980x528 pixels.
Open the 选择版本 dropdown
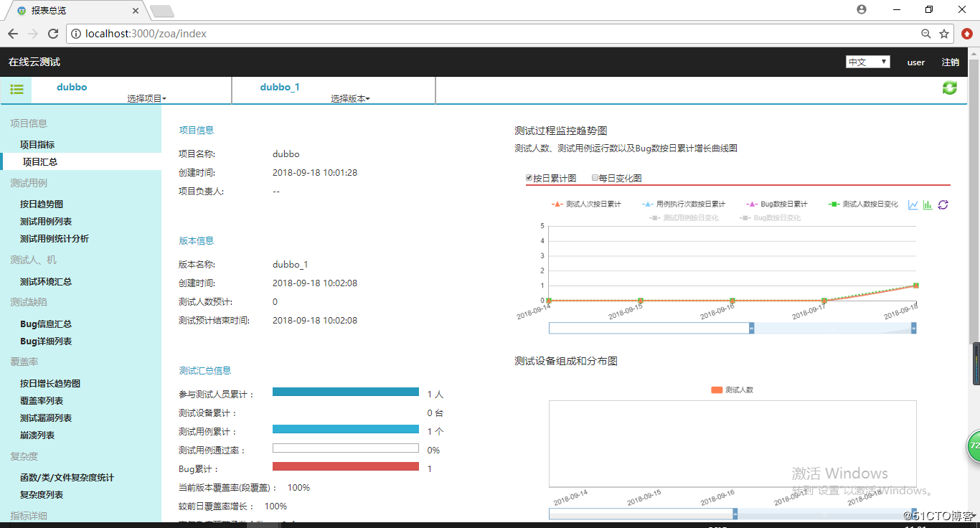tap(350, 98)
